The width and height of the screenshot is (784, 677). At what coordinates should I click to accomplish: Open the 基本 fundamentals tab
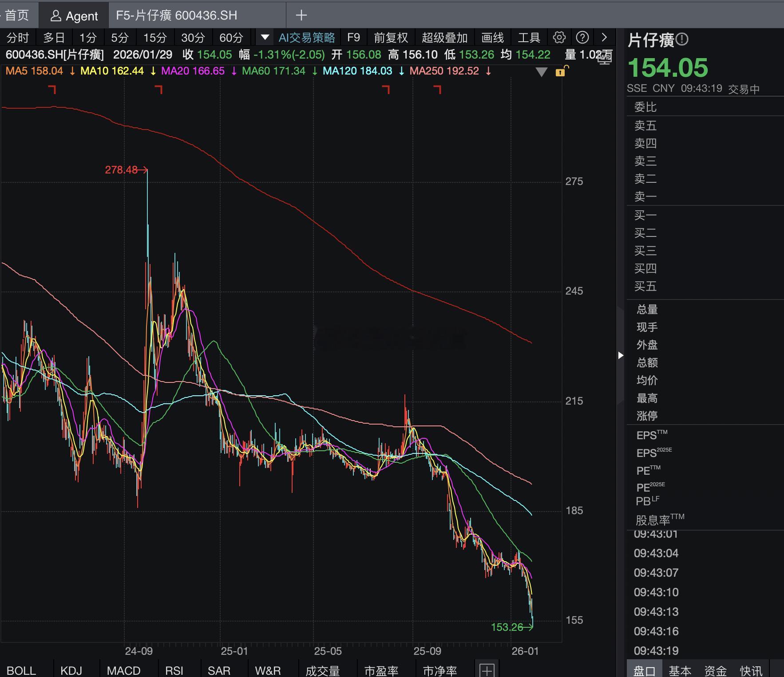[x=680, y=670]
